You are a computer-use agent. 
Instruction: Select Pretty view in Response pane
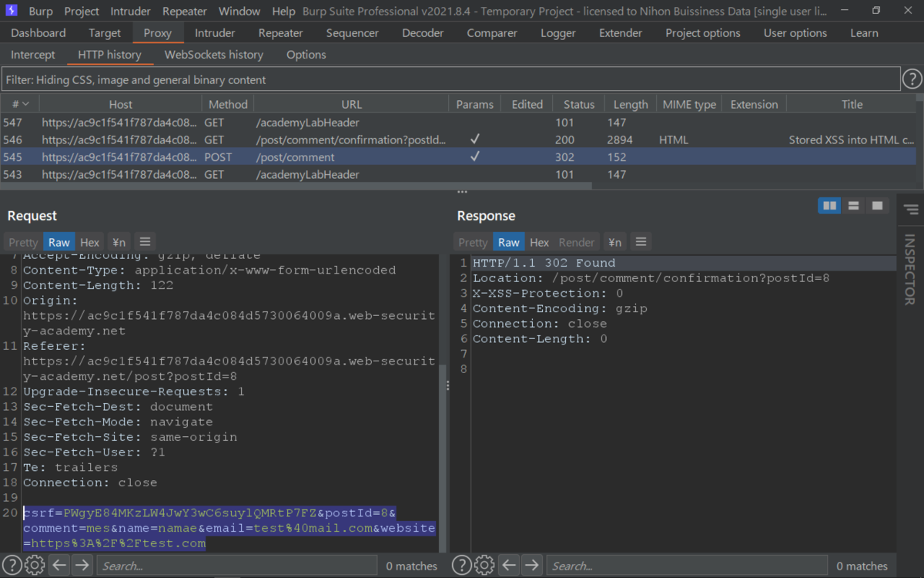[x=473, y=242]
